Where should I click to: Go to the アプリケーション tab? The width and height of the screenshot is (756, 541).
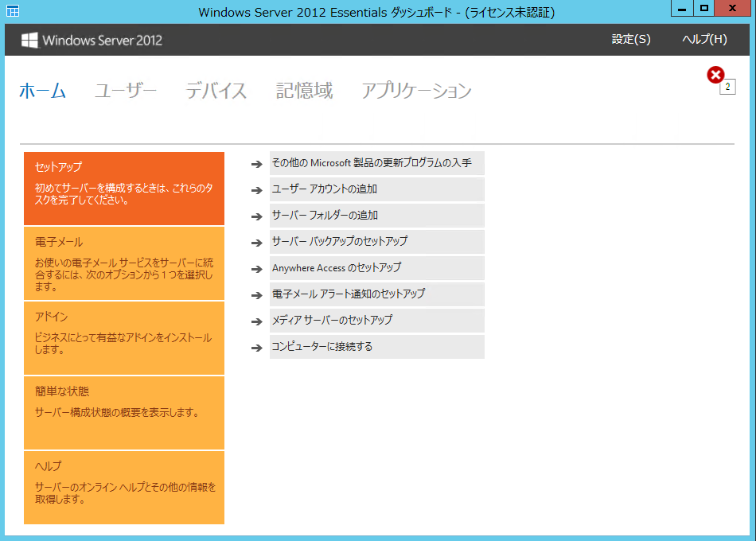coord(416,91)
